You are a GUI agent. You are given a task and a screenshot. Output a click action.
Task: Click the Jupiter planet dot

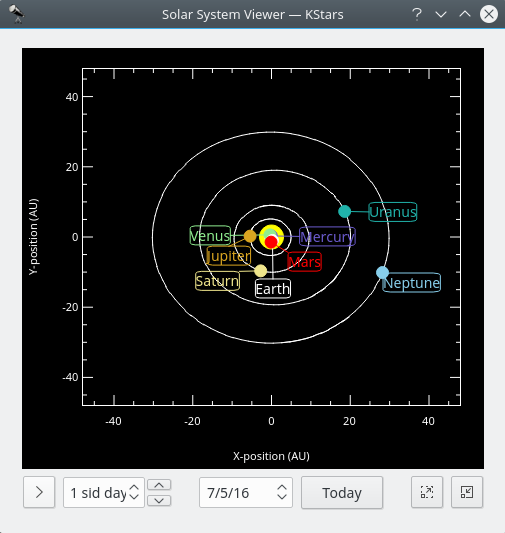[x=250, y=236]
